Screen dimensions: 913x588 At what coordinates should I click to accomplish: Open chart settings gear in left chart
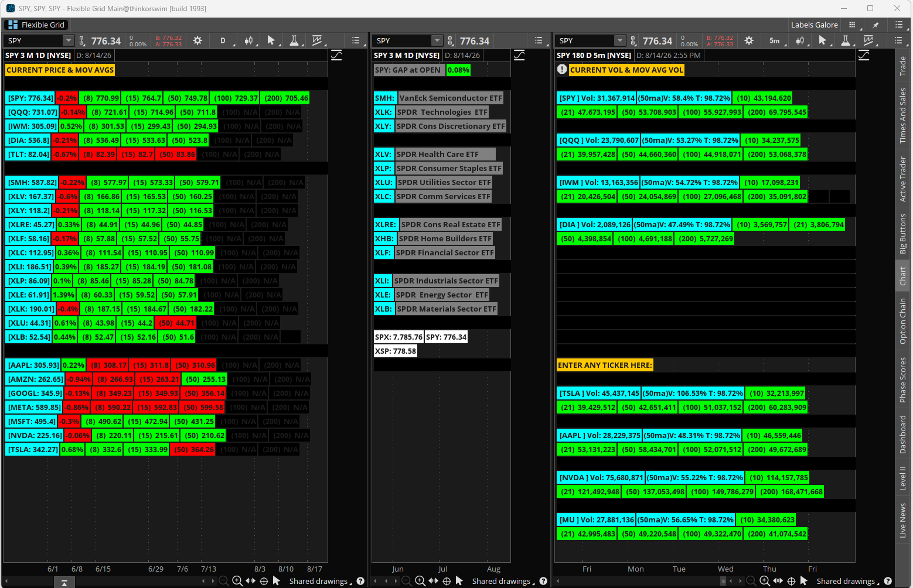197,40
